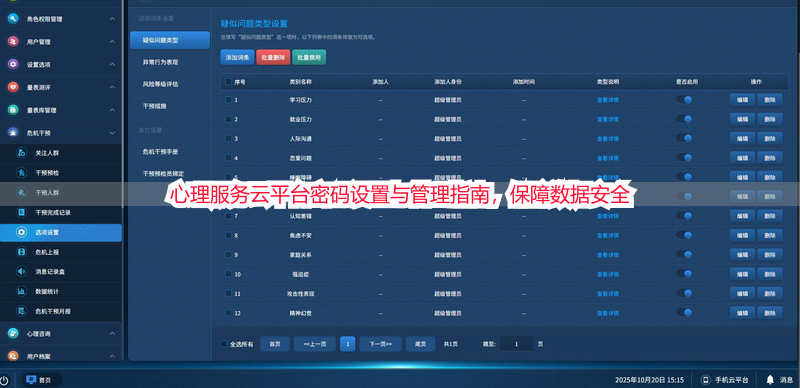Click the 消息 bell icon

pos(770,380)
